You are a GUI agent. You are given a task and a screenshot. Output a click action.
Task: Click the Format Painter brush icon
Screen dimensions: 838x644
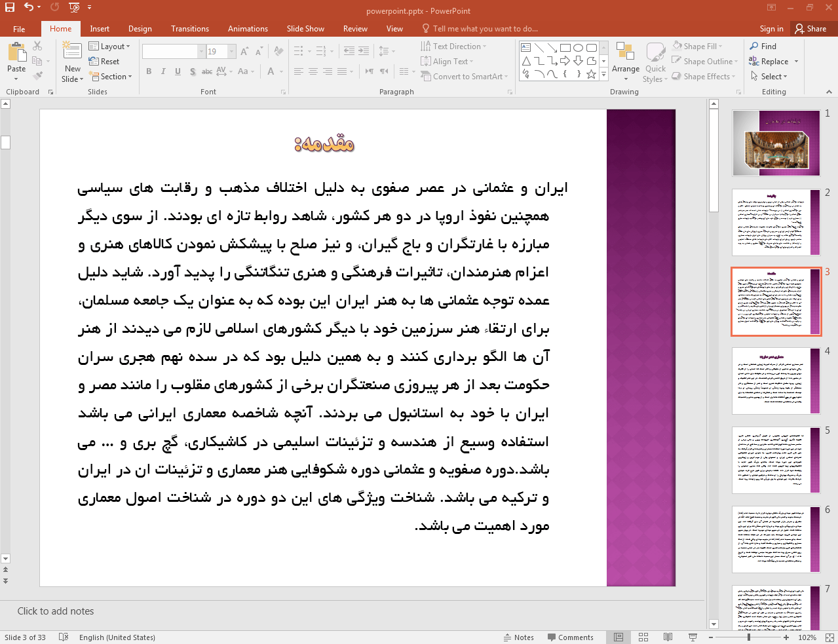click(x=38, y=76)
